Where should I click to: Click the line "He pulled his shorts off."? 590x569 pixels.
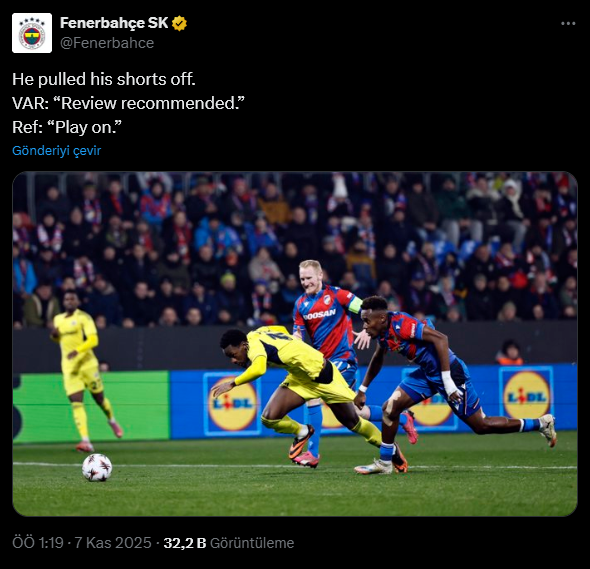[x=104, y=79]
